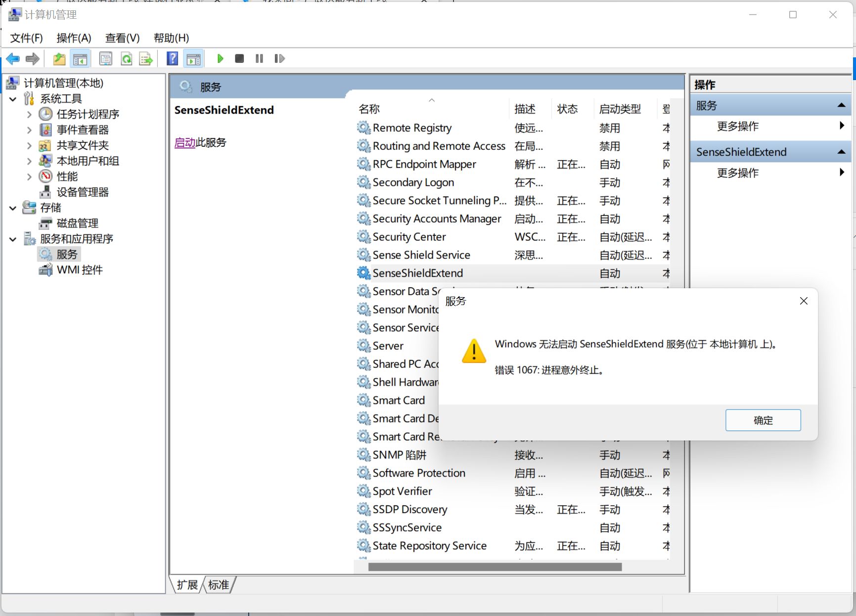Switch to the 扩展 tab

pos(187,585)
